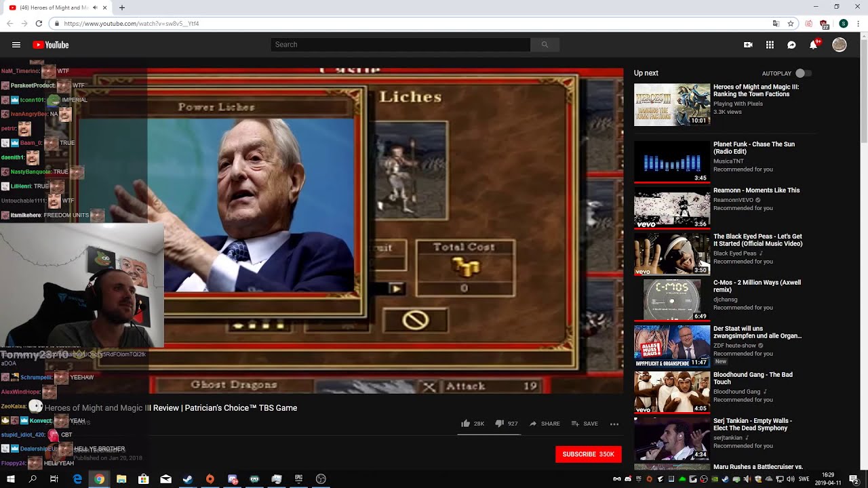Viewport: 868px width, 488px height.
Task: Click the Playing With Pixels channel name
Action: click(x=738, y=104)
